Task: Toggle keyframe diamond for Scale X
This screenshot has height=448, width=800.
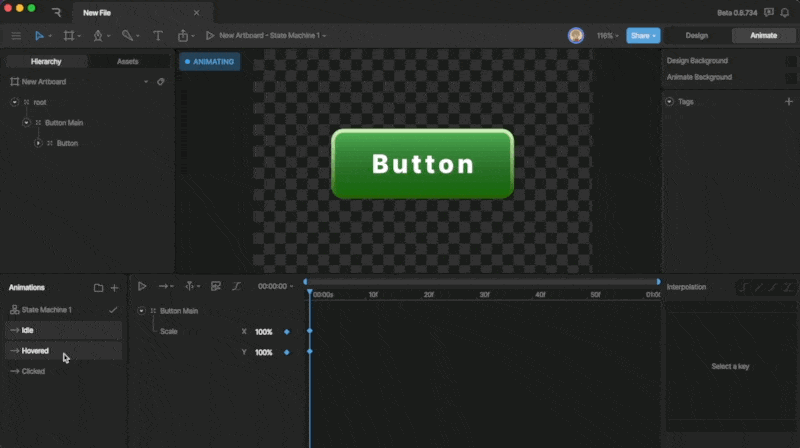Action: pos(287,331)
